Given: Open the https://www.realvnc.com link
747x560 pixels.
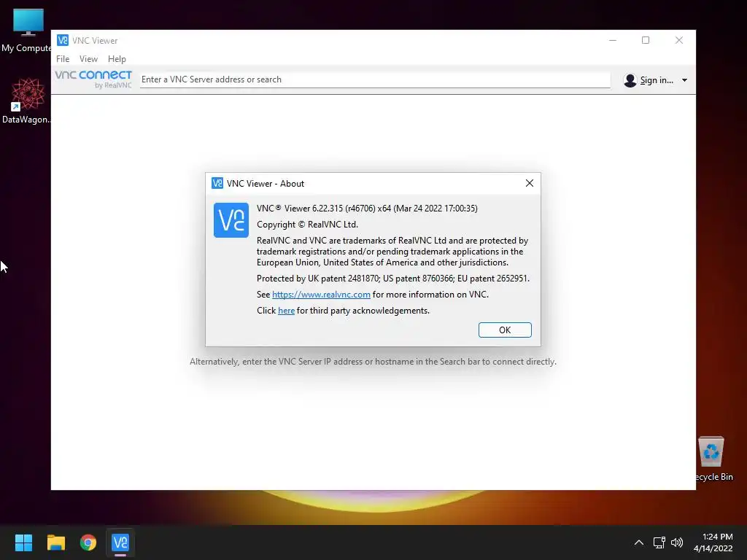Looking at the screenshot, I should [321, 295].
